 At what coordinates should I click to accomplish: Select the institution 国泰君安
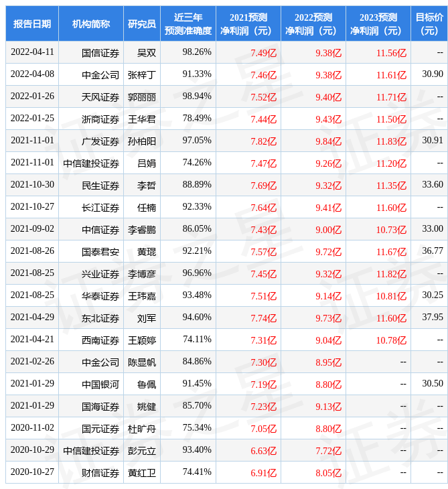100,252
